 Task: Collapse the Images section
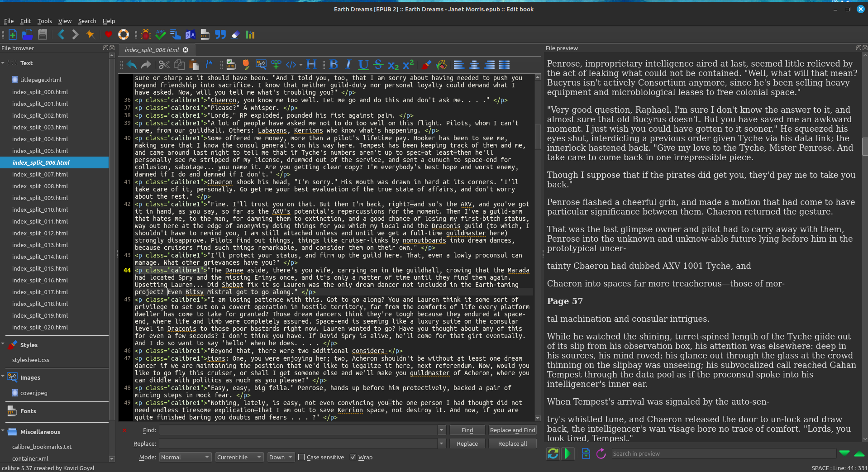pyautogui.click(x=3, y=377)
